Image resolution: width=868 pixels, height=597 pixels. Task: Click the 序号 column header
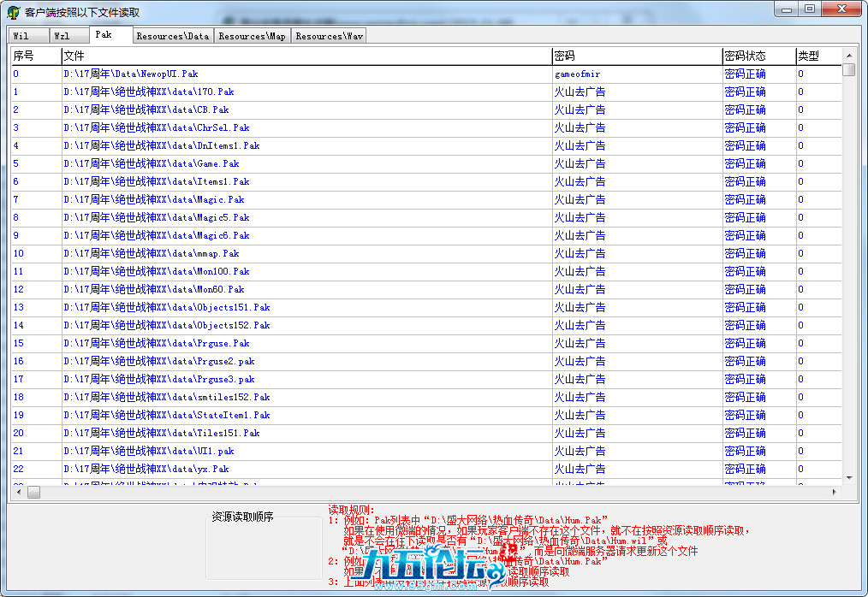(35, 56)
